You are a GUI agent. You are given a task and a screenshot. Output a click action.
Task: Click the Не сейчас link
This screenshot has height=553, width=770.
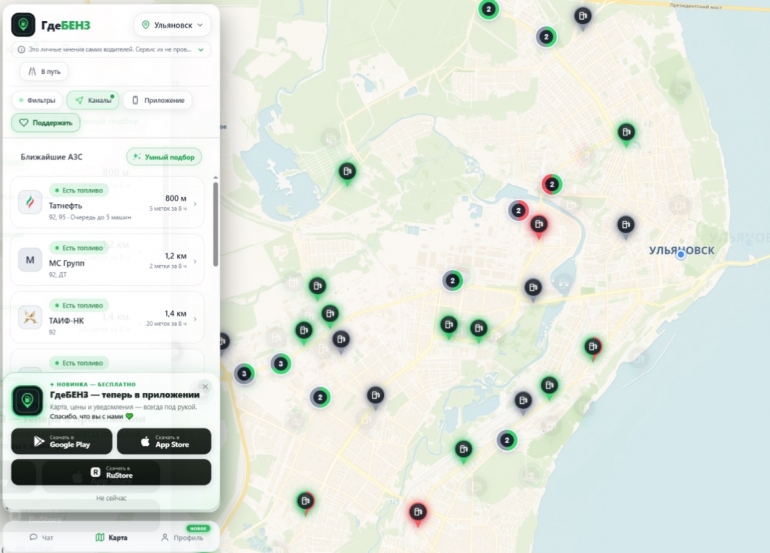pyautogui.click(x=111, y=498)
